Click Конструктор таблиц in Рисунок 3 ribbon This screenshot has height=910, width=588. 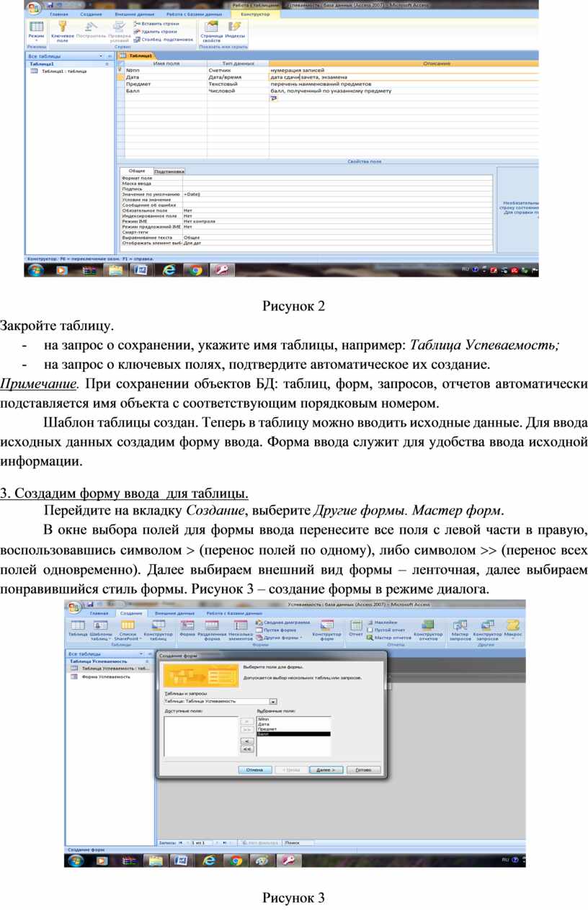coord(158,630)
